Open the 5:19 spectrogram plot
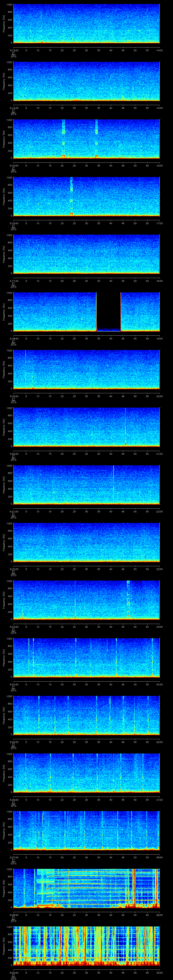Viewport: 173px width, 980px height. [86, 369]
